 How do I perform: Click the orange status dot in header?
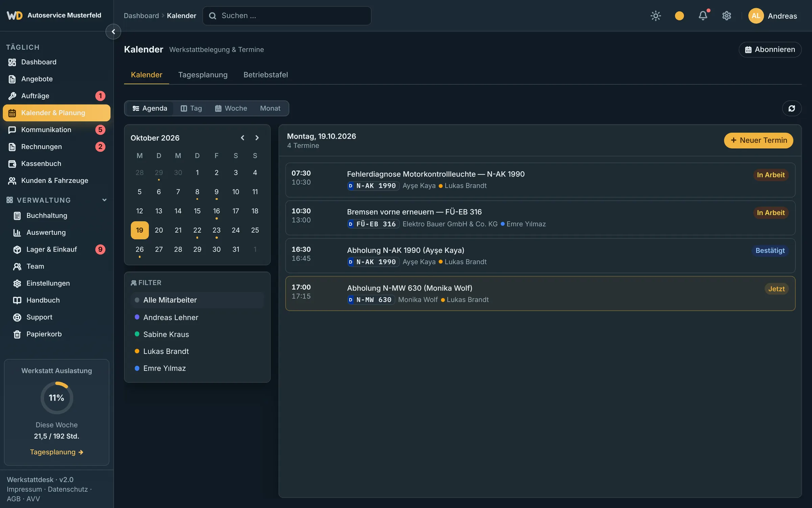pyautogui.click(x=679, y=16)
